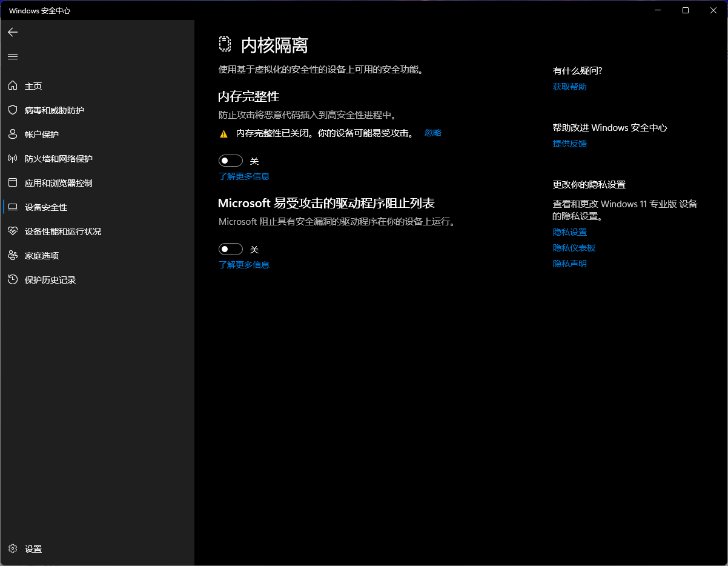Open 保护历史记录 clock icon
728x566 pixels.
pos(13,280)
